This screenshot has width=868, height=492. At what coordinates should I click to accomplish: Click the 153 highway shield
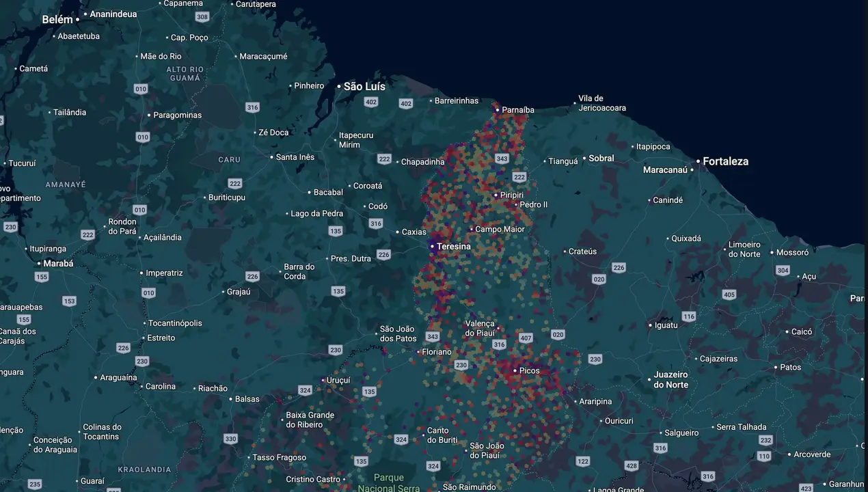coord(69,301)
